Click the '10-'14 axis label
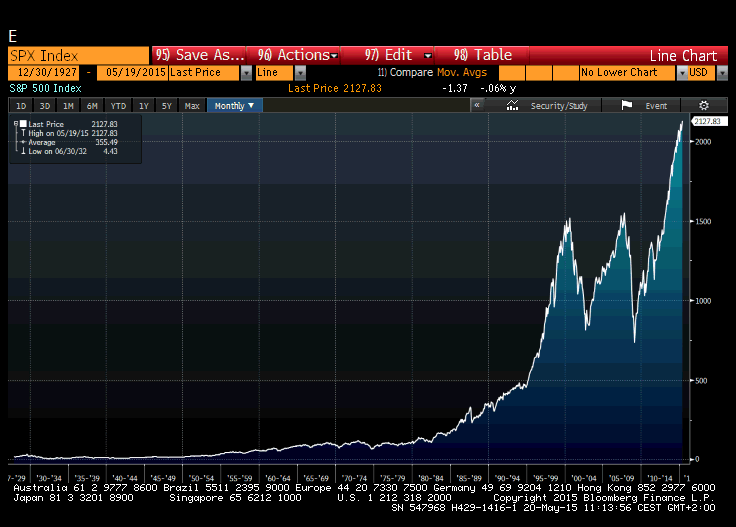This screenshot has width=736, height=527. (660, 478)
